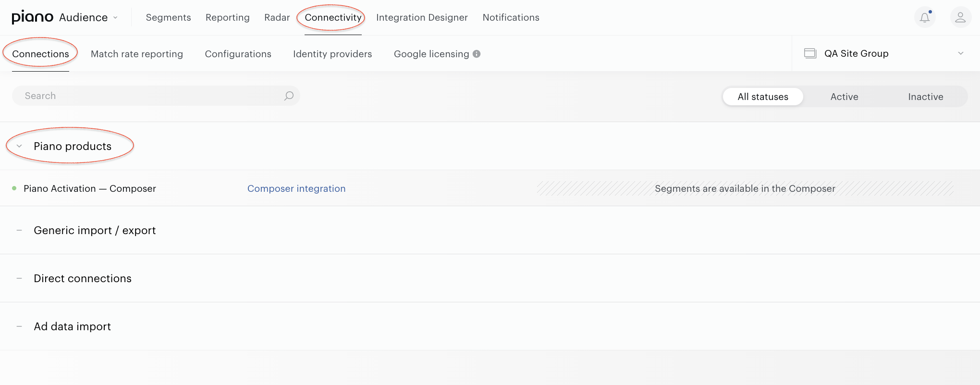Open the Google licensing tab
Image resolution: width=980 pixels, height=385 pixels.
click(431, 54)
